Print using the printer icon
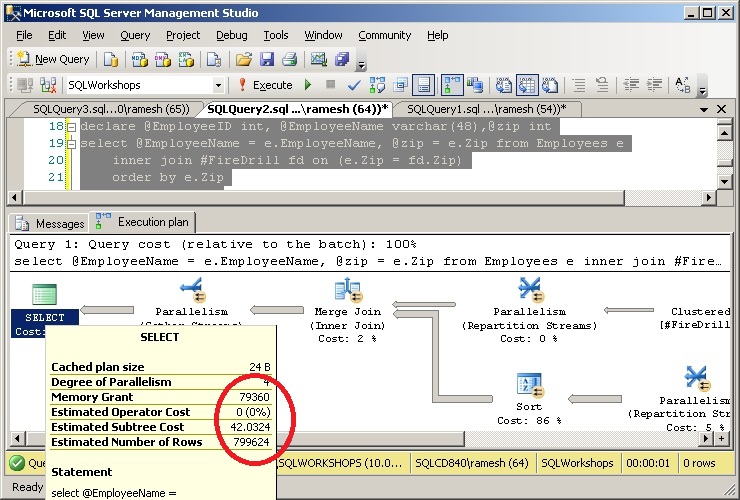Screen dimensions: 740x500 click(289, 59)
